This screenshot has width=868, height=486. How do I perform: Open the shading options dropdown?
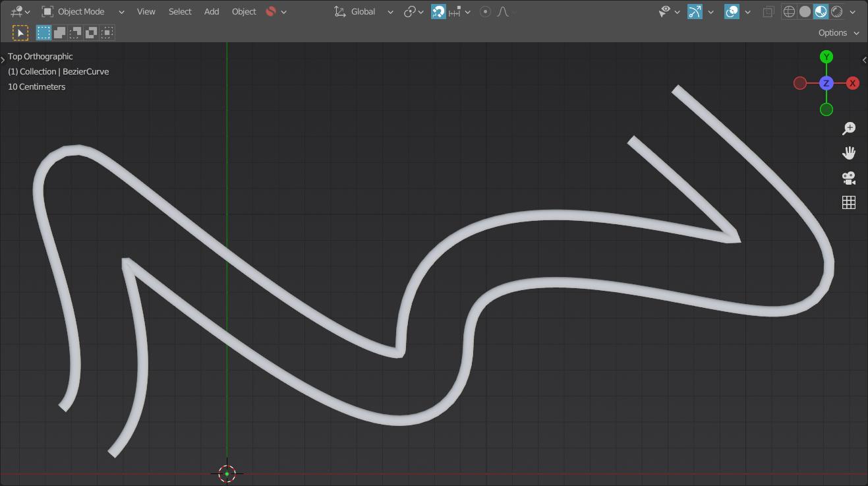pos(852,11)
